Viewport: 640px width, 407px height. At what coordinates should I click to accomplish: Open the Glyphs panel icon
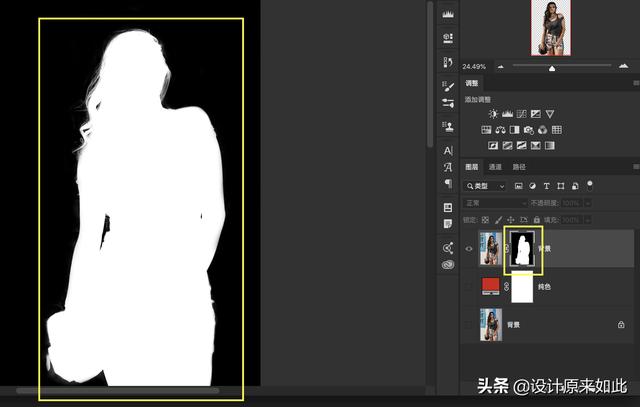[x=448, y=167]
